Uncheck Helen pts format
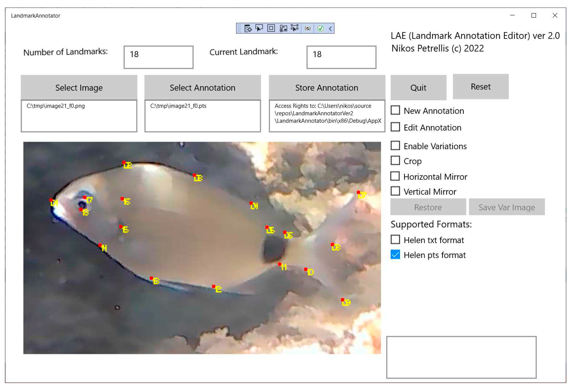Image resolution: width=576 pixels, height=392 pixels. pyautogui.click(x=396, y=255)
